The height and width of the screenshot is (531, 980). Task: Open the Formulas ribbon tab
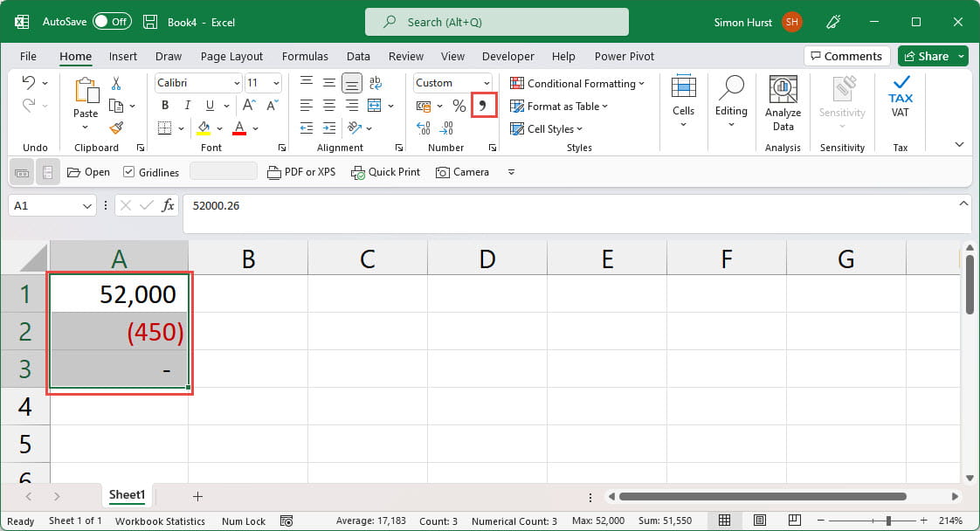click(305, 56)
